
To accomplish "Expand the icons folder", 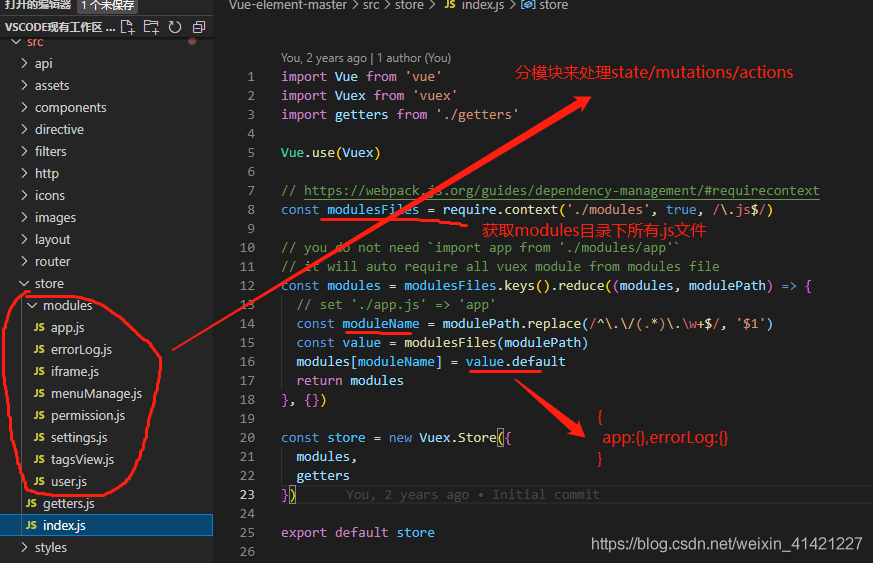I will pos(24,195).
